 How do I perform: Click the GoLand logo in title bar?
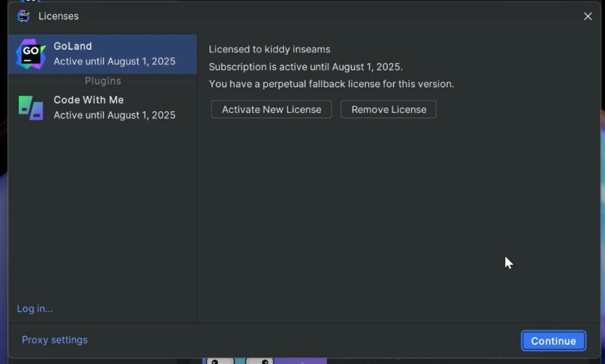pos(23,16)
